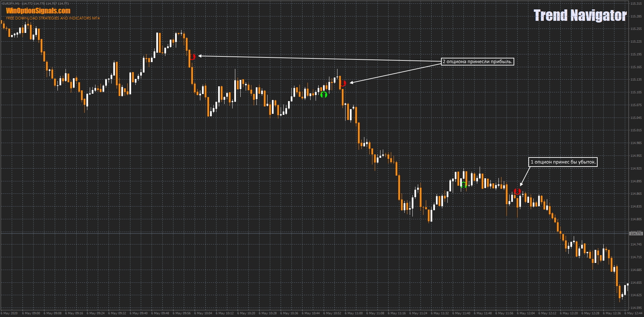The image size is (644, 317).
Task: Select the green buy signal arrow near 11:40
Action: click(464, 185)
